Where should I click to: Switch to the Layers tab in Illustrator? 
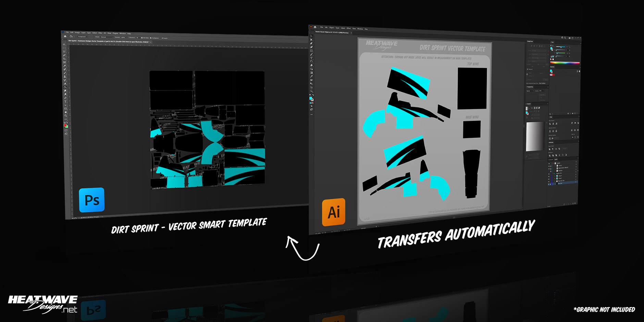pos(556,159)
